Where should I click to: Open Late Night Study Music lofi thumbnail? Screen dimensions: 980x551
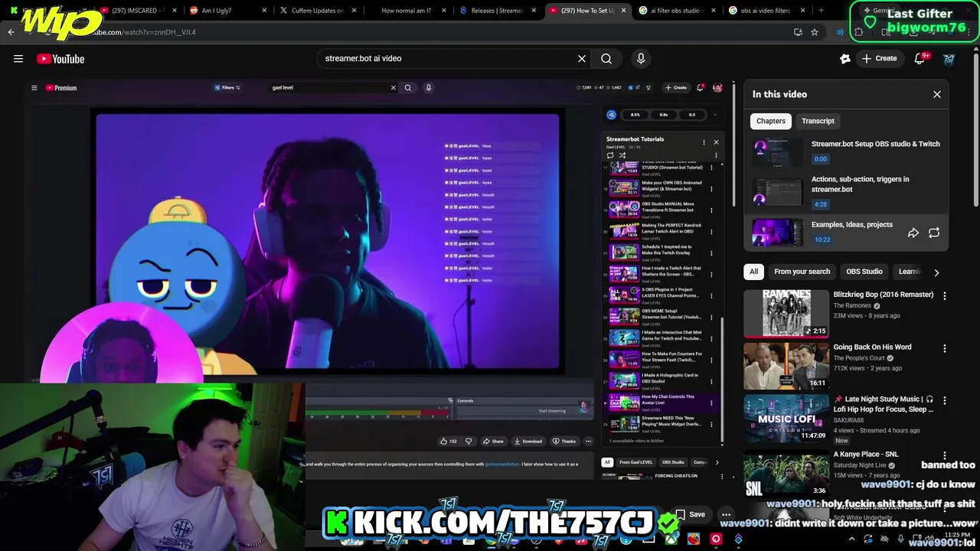[x=786, y=419]
